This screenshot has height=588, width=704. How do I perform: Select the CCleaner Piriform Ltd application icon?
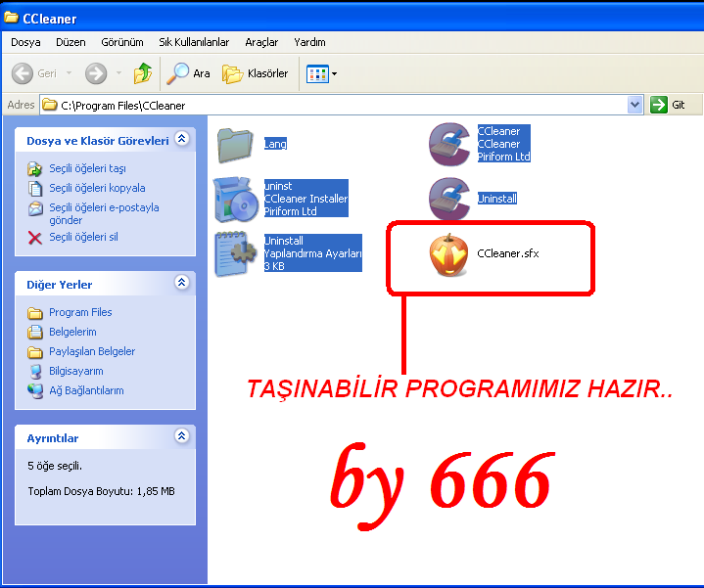pyautogui.click(x=449, y=145)
